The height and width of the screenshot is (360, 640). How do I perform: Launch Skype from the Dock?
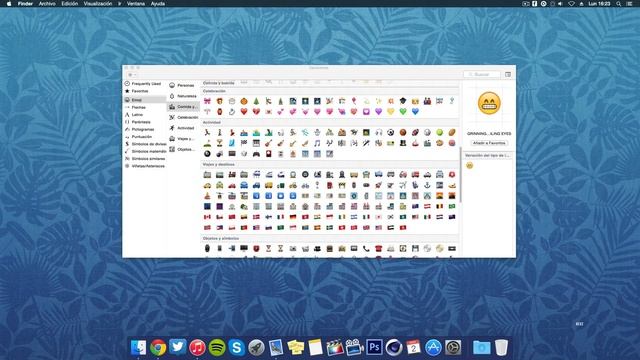tap(237, 348)
